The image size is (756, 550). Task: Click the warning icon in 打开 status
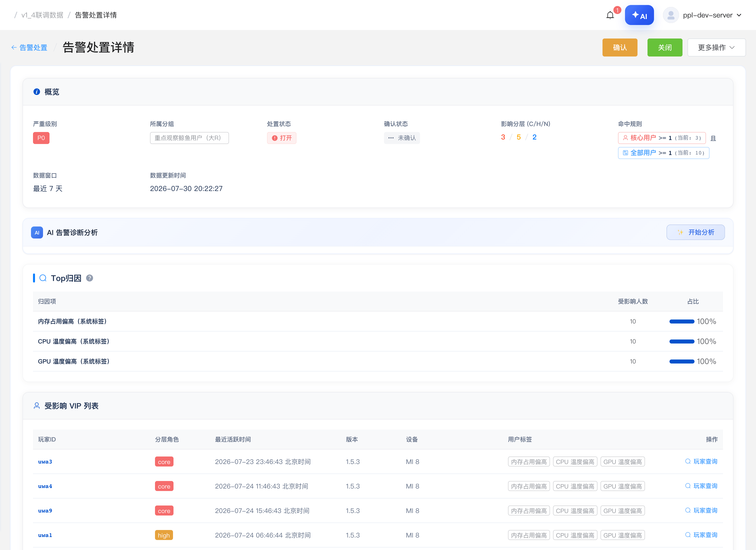(274, 138)
